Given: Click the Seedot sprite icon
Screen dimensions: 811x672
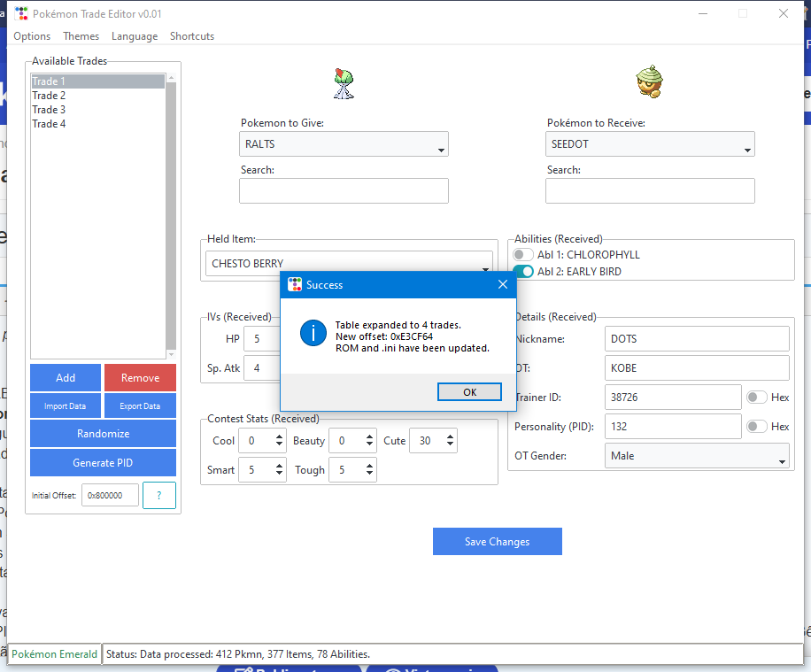Looking at the screenshot, I should pyautogui.click(x=649, y=84).
